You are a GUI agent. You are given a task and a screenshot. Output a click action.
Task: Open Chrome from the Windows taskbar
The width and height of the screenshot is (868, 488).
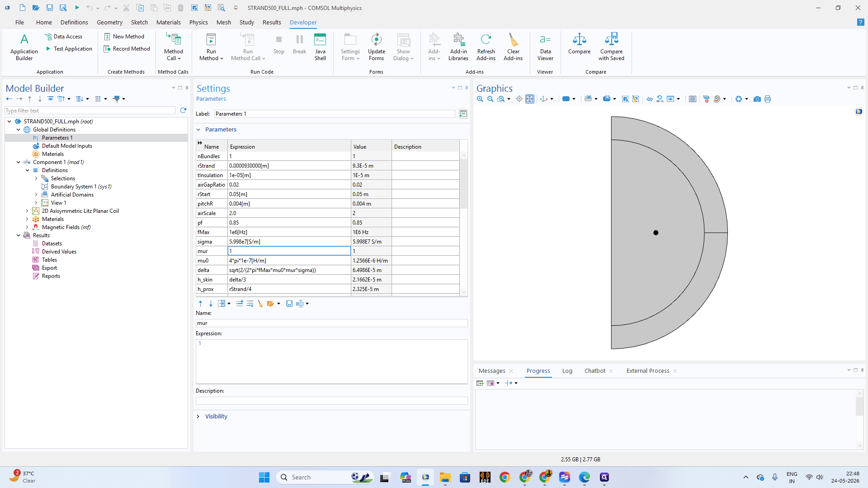coord(505,477)
